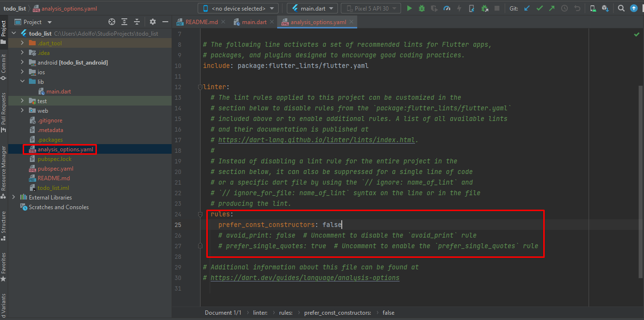Click the Stop square button
Viewport: 644px width, 320px height.
(497, 8)
